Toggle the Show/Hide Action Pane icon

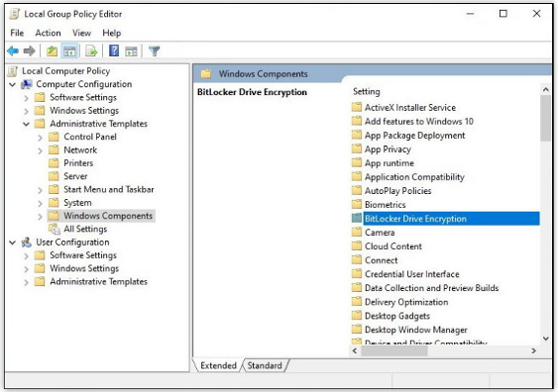(131, 51)
